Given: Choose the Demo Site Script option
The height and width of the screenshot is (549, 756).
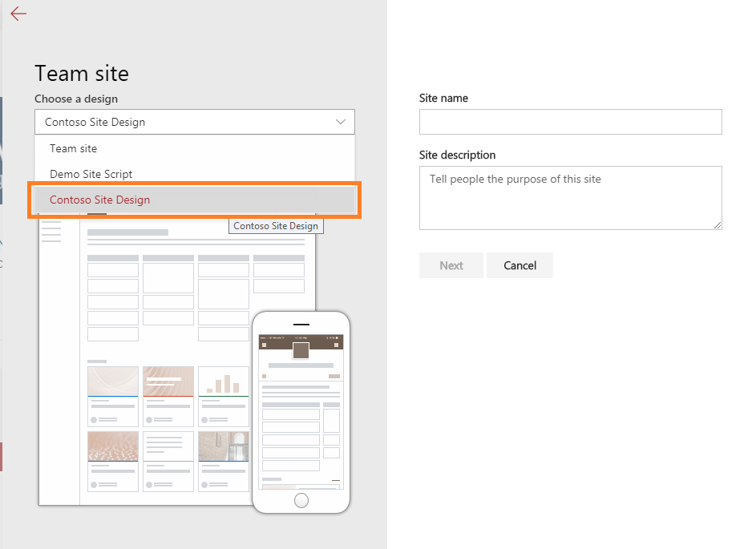Looking at the screenshot, I should click(x=194, y=174).
